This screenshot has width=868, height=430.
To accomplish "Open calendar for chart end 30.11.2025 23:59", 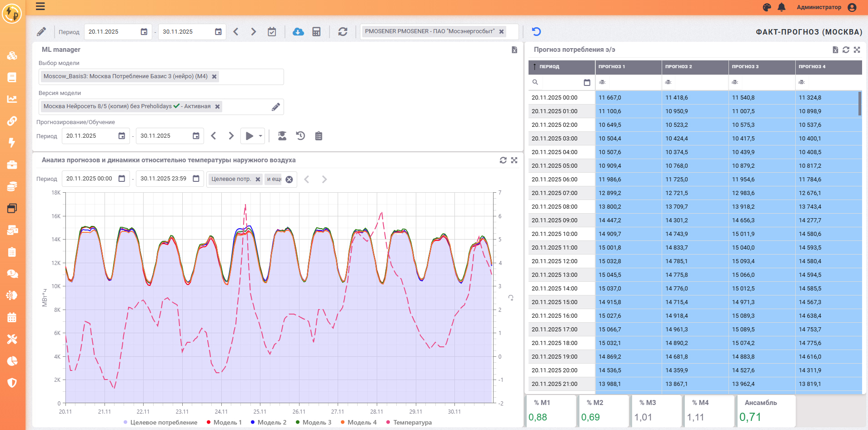I will [196, 179].
